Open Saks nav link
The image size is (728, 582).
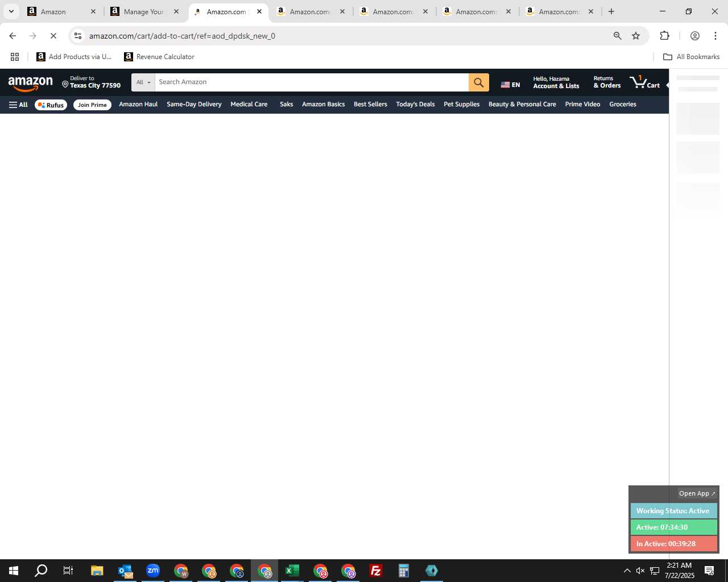(x=286, y=105)
